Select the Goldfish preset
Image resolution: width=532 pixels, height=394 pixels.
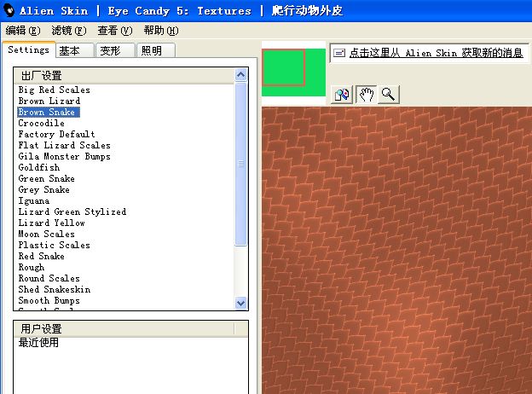point(39,168)
